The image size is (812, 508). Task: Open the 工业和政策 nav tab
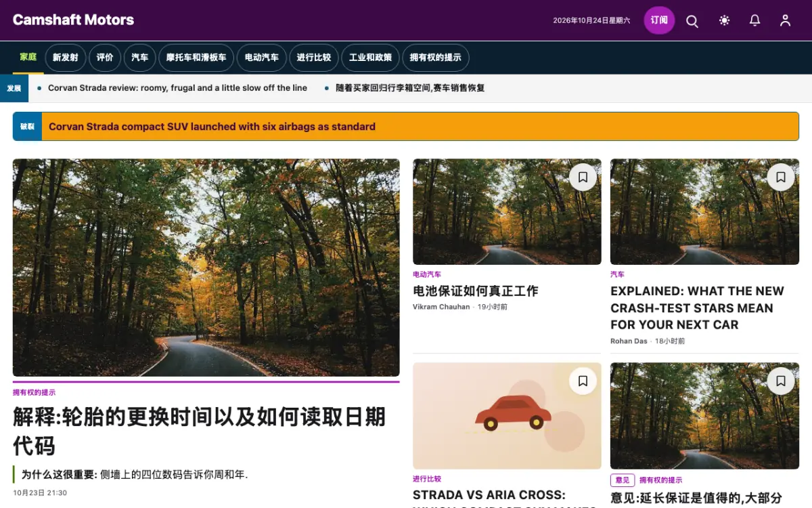point(370,58)
